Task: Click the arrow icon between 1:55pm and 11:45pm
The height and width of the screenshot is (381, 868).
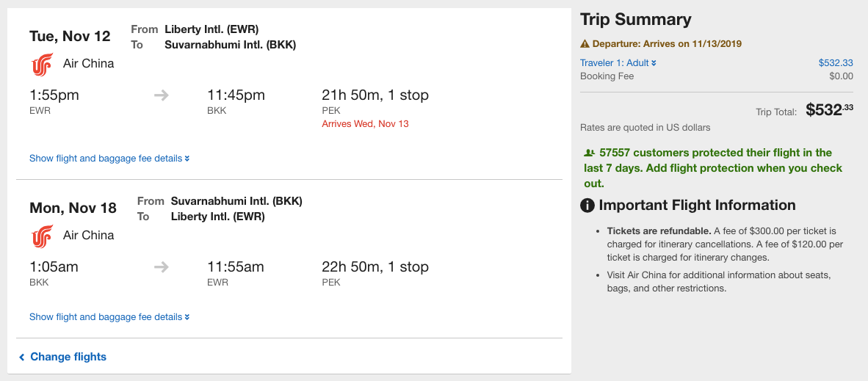Action: (162, 95)
